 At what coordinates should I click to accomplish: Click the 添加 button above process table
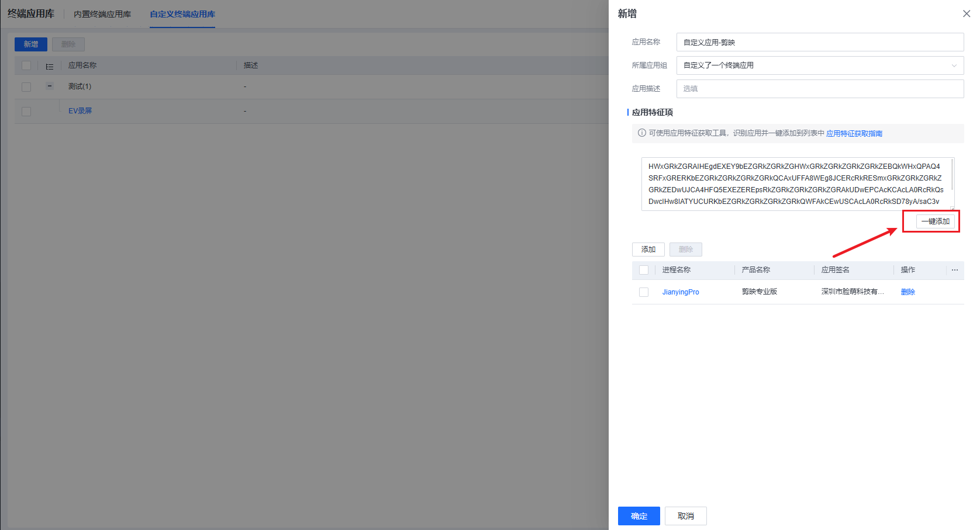pos(648,250)
